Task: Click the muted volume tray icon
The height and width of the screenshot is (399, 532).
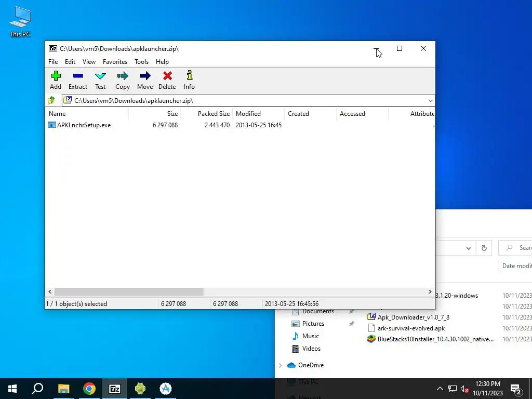Action: click(x=464, y=389)
